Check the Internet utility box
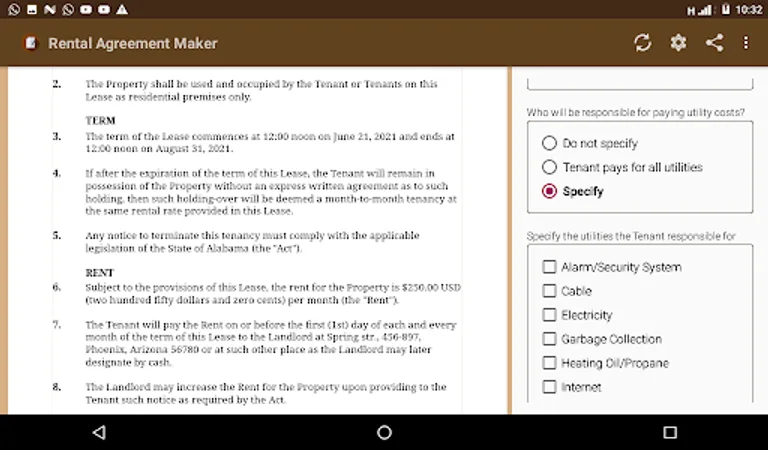 (549, 387)
